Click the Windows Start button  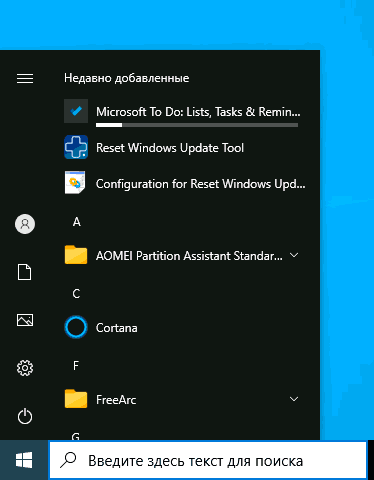[24, 460]
